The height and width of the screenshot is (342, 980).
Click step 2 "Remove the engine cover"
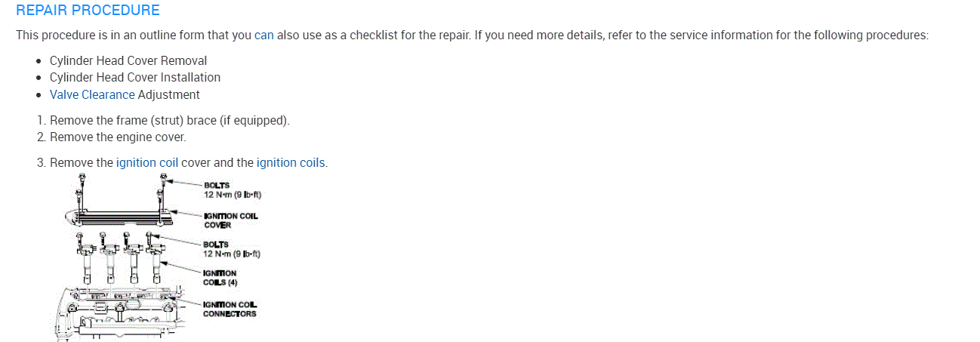pyautogui.click(x=117, y=137)
